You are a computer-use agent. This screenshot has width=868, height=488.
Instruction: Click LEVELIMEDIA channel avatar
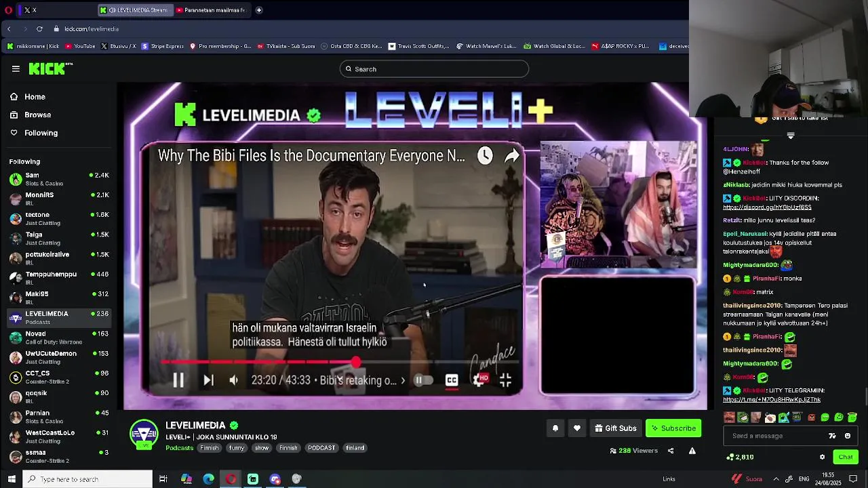coord(144,434)
